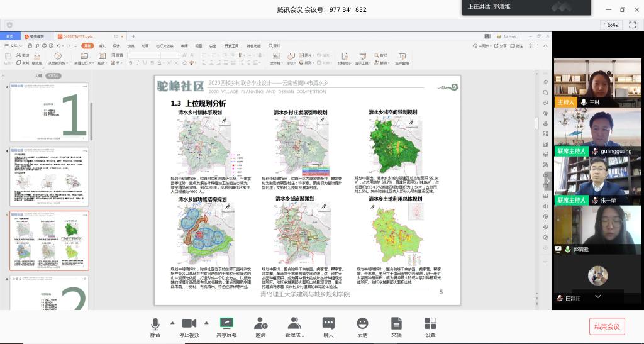Click the 邀请 invite participants icon

260,323
